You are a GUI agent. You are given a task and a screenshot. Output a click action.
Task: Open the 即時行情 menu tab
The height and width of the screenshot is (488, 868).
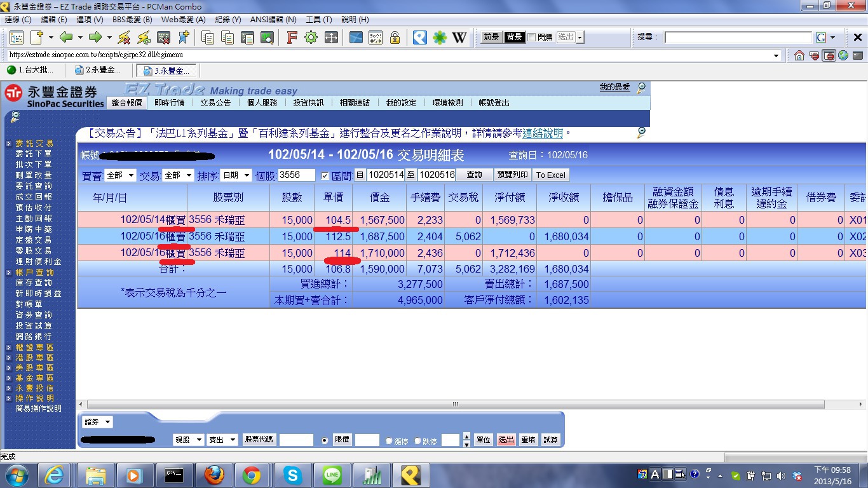point(169,102)
